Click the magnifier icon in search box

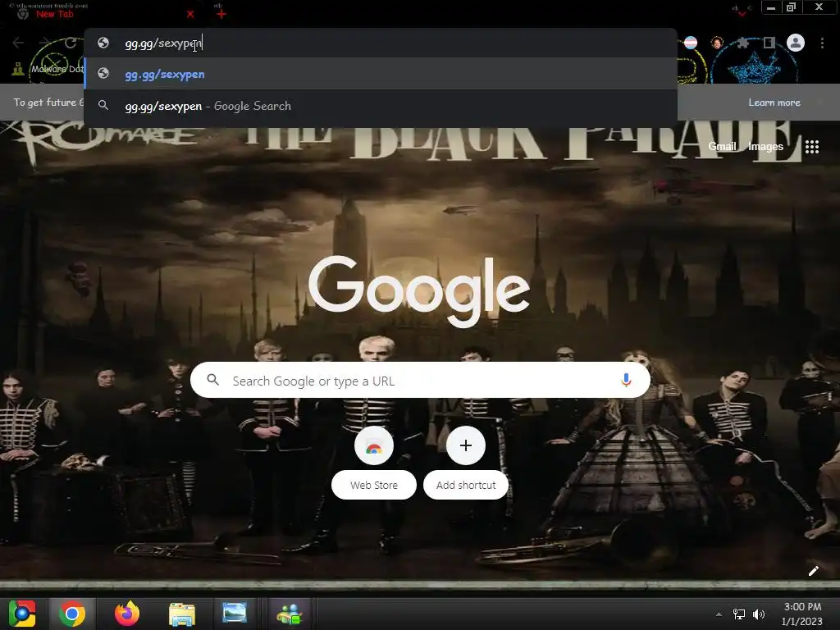(x=212, y=380)
